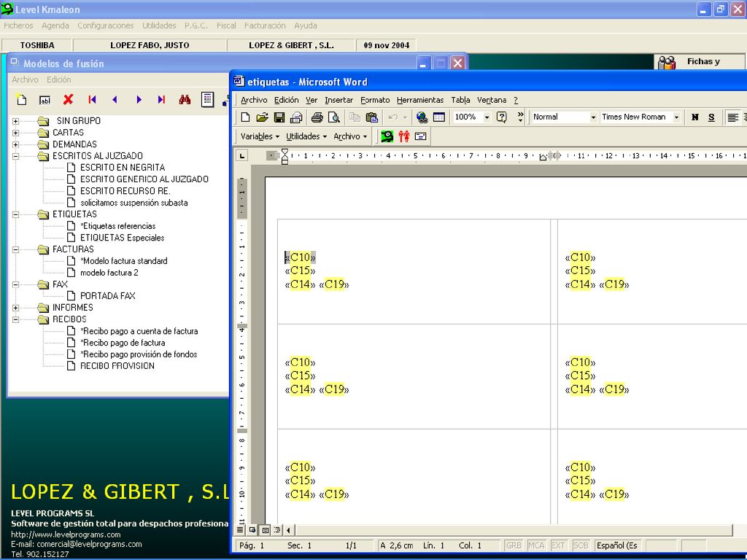Go to first record in Modelos de fusión
Viewport: 747px width, 560px height.
92,99
